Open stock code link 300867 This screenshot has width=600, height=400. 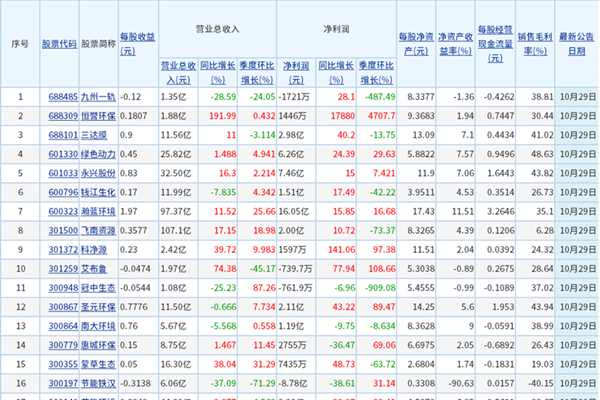coord(61,304)
